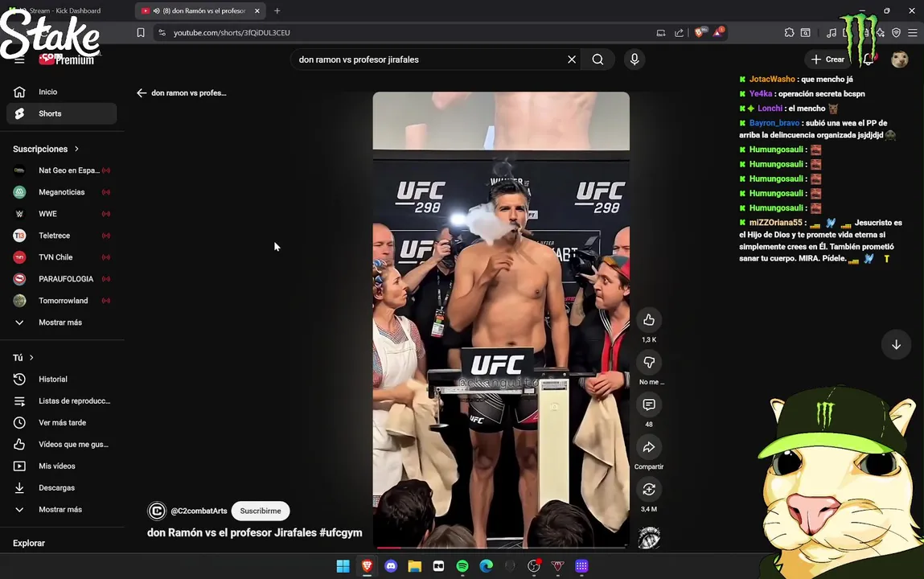This screenshot has width=924, height=579.
Task: Open Brave Rewards triangle icon
Action: click(718, 32)
